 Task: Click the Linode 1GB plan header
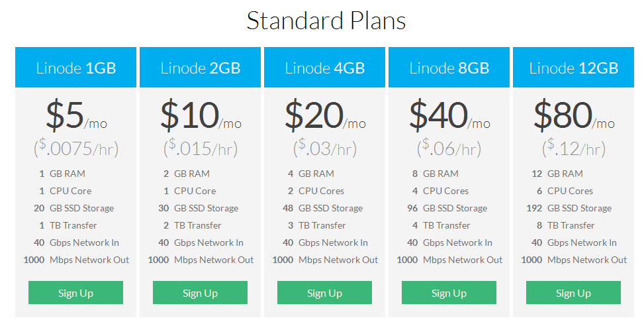76,68
